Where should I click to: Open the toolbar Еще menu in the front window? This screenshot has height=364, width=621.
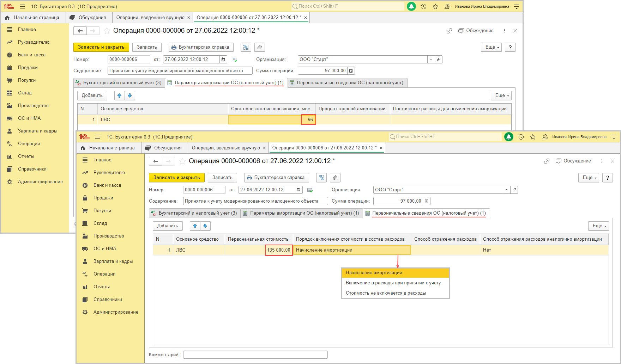pos(589,178)
